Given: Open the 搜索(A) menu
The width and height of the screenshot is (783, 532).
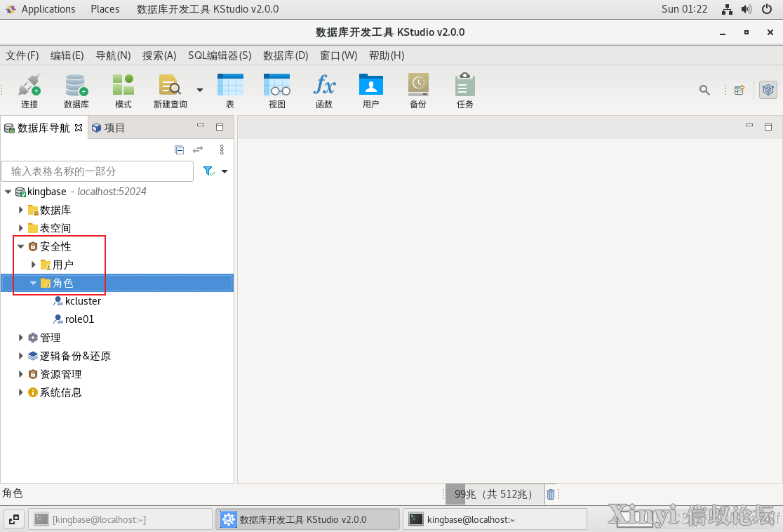Looking at the screenshot, I should (159, 55).
